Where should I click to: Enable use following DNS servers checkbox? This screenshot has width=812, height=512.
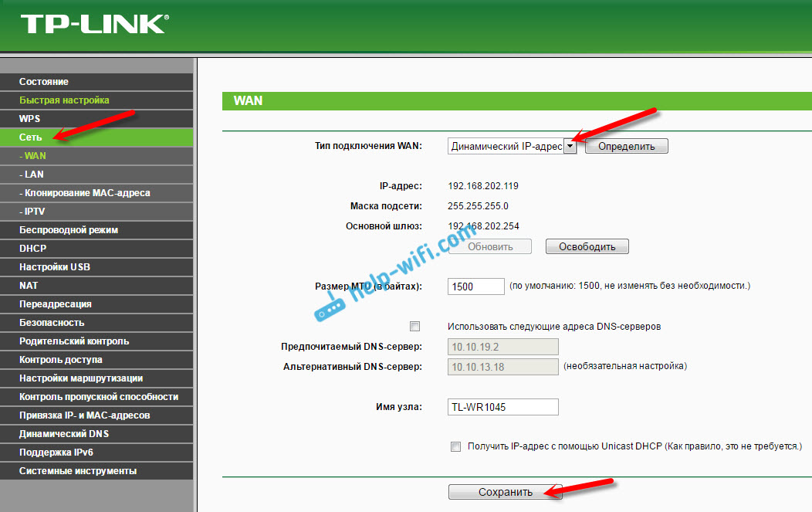click(415, 326)
